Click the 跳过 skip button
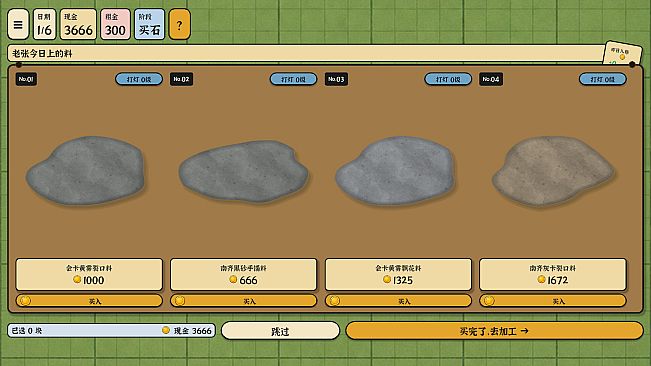Viewport: 651px width, 366px height. [280, 331]
